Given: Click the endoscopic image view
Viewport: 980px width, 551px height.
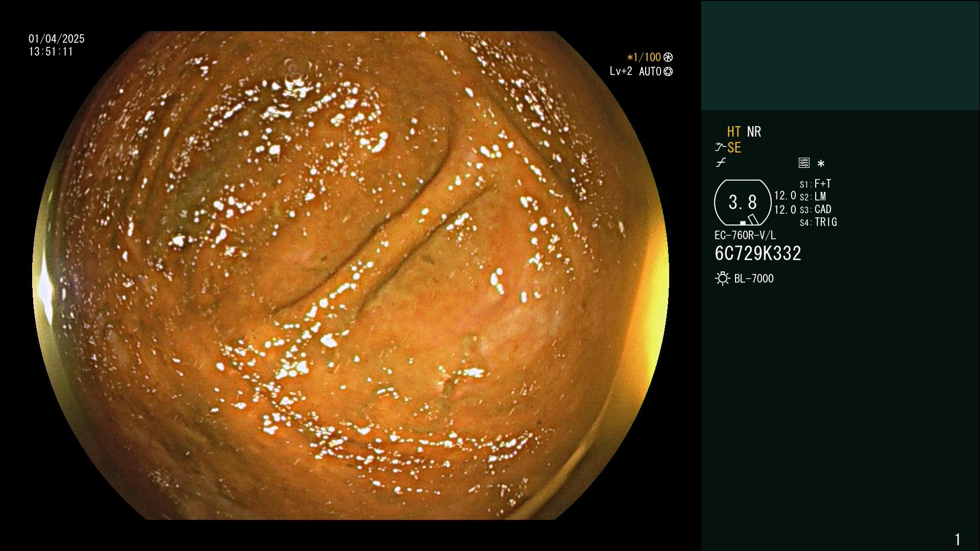Looking at the screenshot, I should (x=351, y=275).
